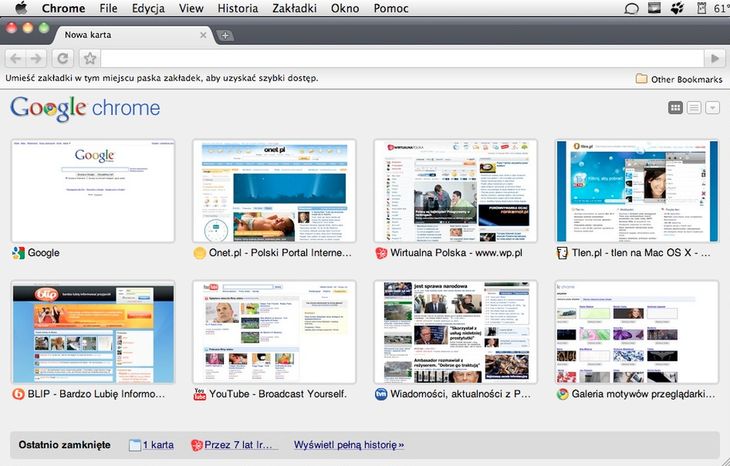Image resolution: width=730 pixels, height=466 pixels.
Task: Click the Google chrome logo
Action: 85,108
